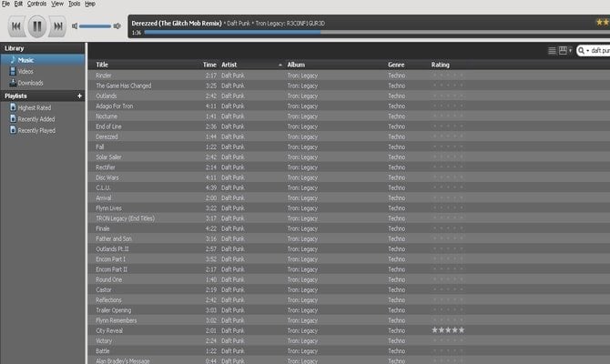Open the Highest Rated playlist
This screenshot has height=364, width=610.
click(35, 107)
